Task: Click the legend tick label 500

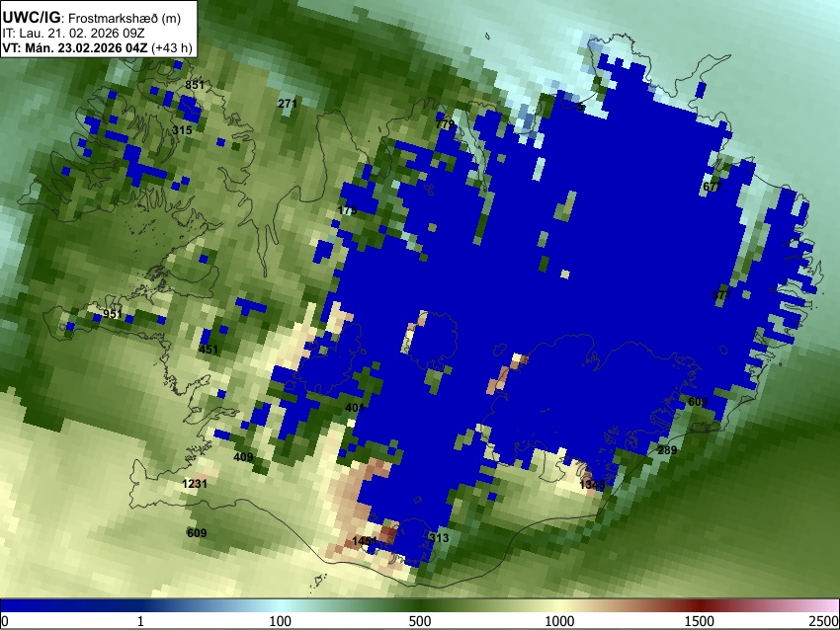Action: (x=420, y=621)
